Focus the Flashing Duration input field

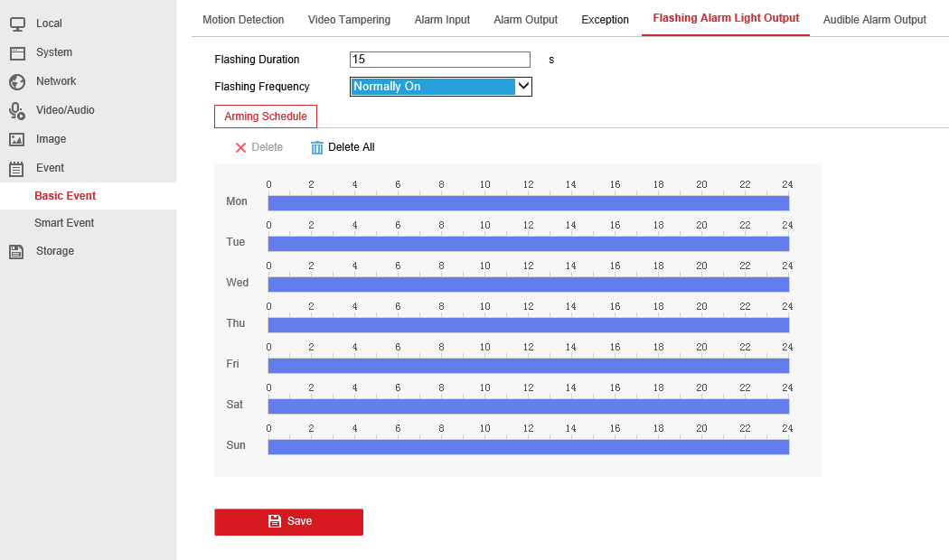click(439, 60)
